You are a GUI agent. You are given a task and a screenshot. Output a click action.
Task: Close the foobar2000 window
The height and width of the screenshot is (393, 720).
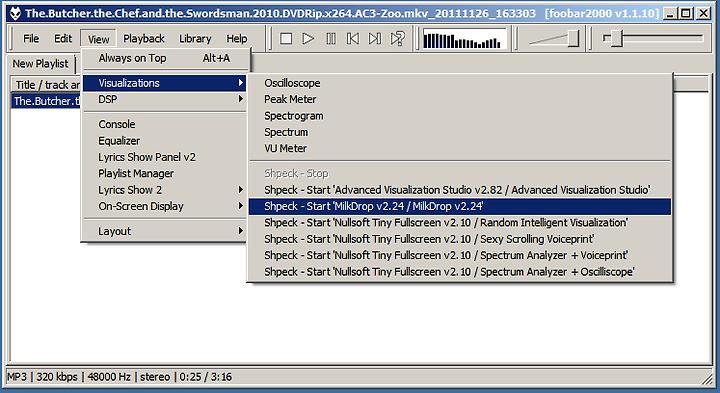703,13
